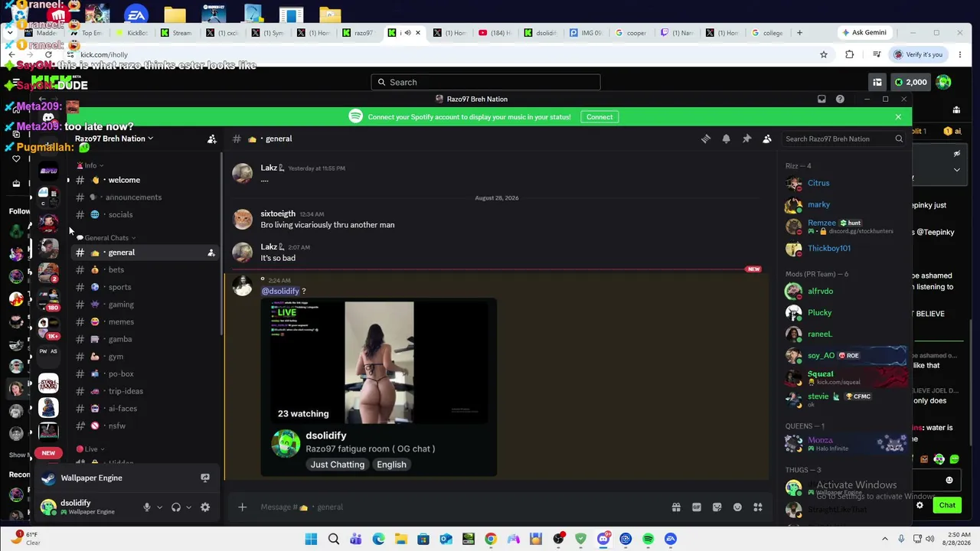Select the Just Chatting category tag

coord(338,465)
